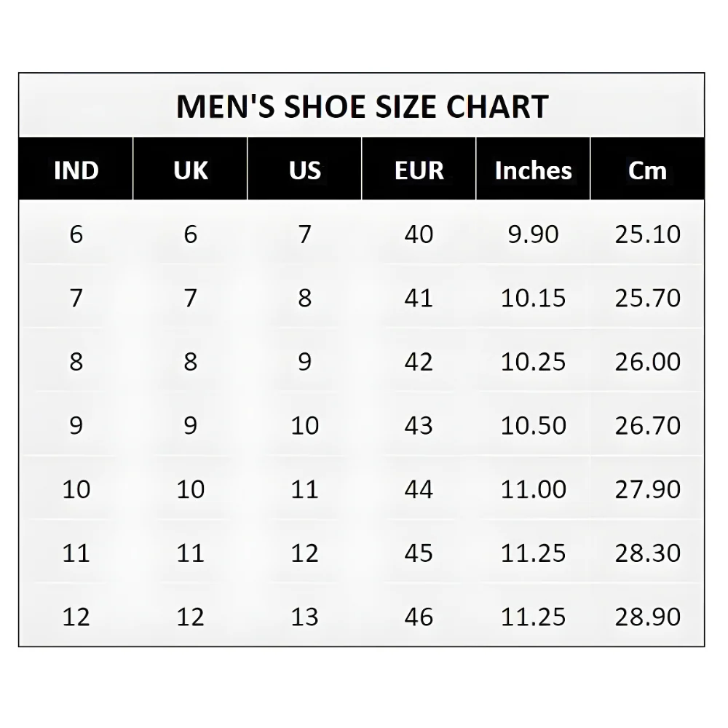Image resolution: width=728 pixels, height=728 pixels.
Task: Select the 9.90 inches value
Action: click(533, 234)
